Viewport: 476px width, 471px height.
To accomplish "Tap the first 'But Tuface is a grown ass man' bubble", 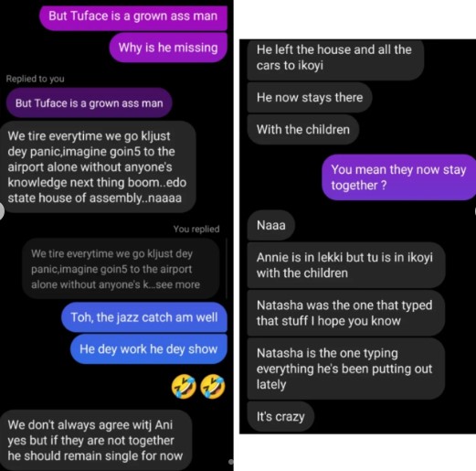I will 133,16.
